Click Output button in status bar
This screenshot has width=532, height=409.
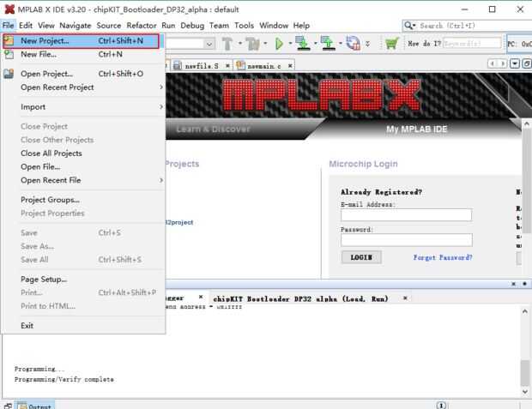point(35,405)
